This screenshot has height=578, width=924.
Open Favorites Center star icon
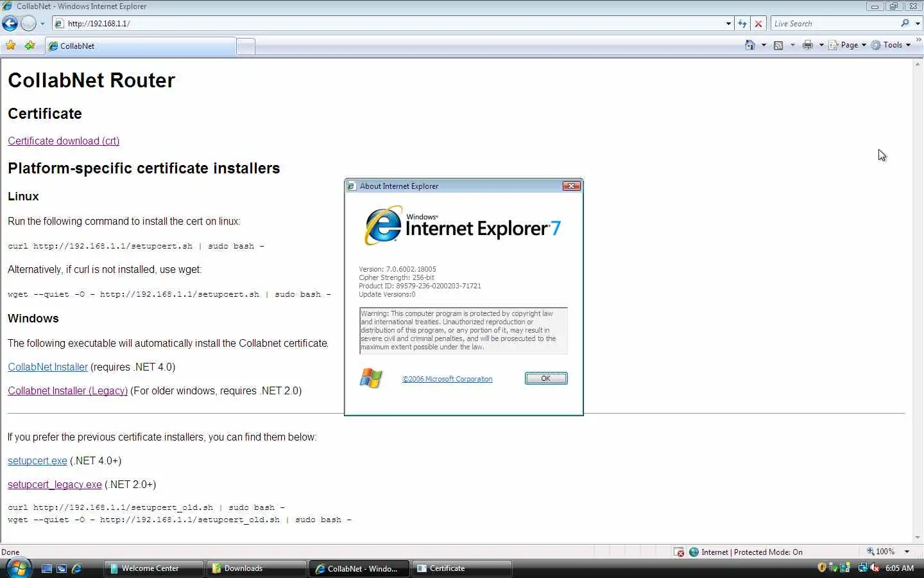click(x=10, y=46)
